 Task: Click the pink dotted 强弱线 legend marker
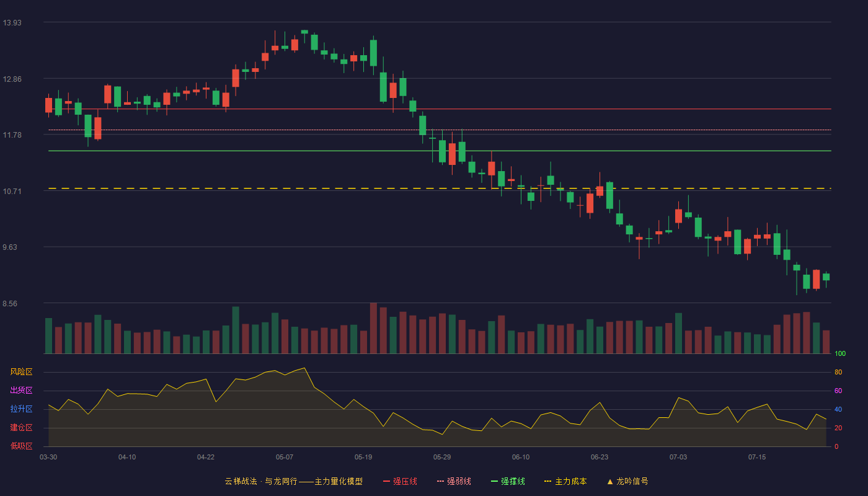click(440, 481)
